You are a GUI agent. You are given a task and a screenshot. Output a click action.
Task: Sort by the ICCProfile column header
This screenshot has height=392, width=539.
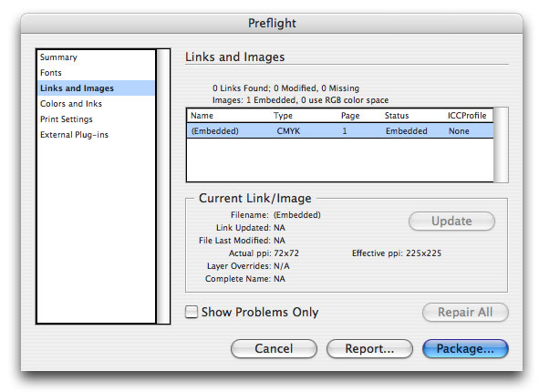click(x=467, y=116)
